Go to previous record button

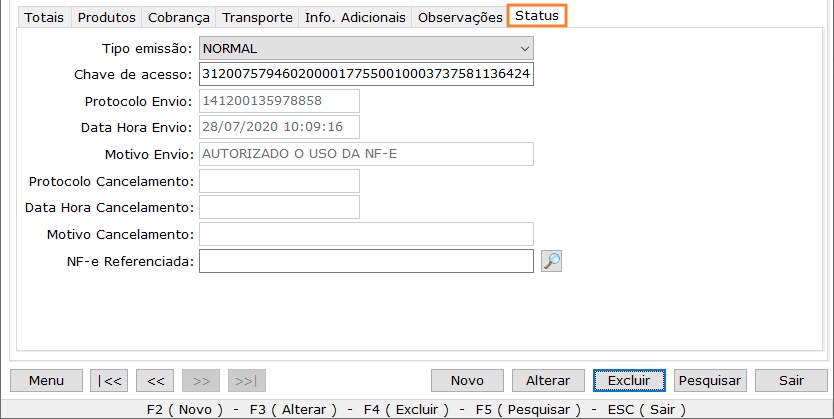[155, 380]
